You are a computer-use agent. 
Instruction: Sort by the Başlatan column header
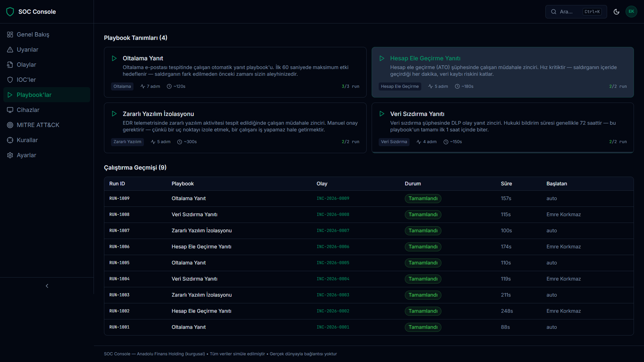pos(556,184)
